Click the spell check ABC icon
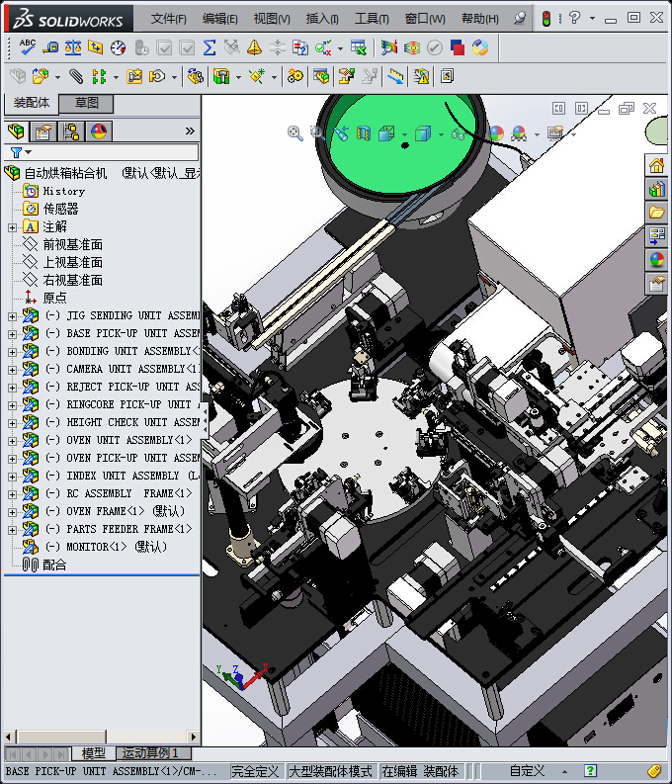Viewport: 672px width, 784px height. pyautogui.click(x=28, y=46)
